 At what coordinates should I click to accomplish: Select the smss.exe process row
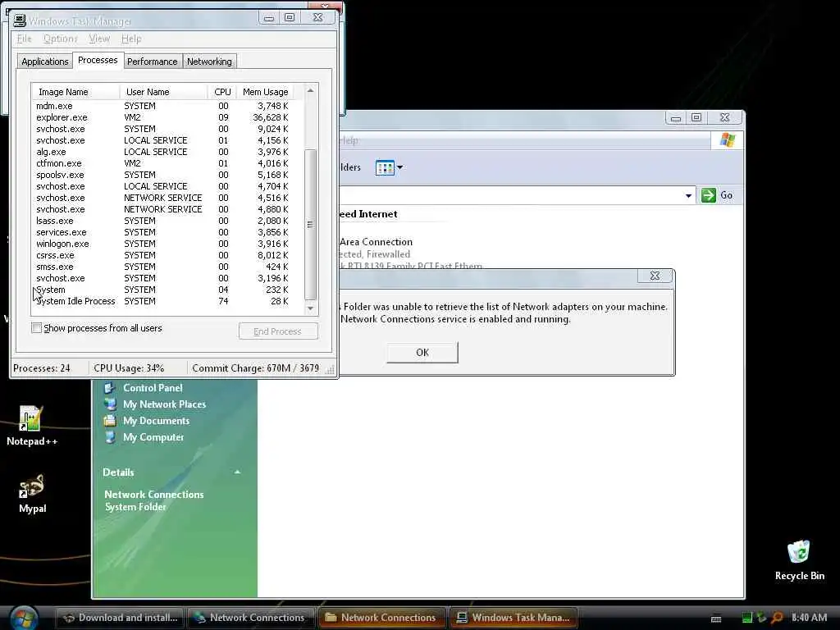[163, 267]
